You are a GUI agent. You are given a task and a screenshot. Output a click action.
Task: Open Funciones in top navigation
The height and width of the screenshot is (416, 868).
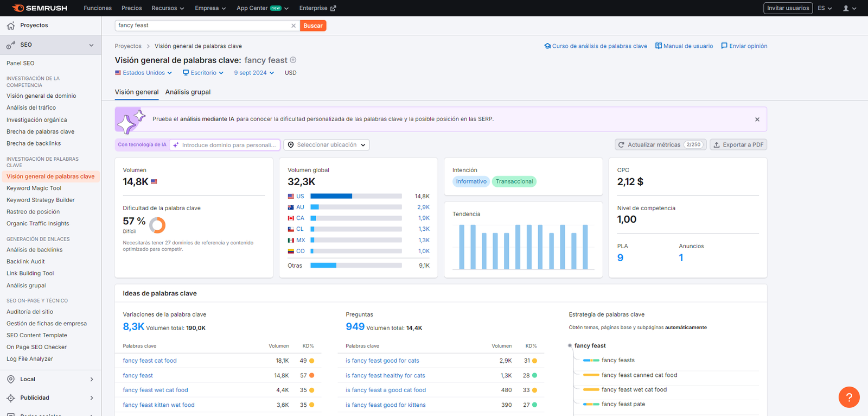point(98,8)
